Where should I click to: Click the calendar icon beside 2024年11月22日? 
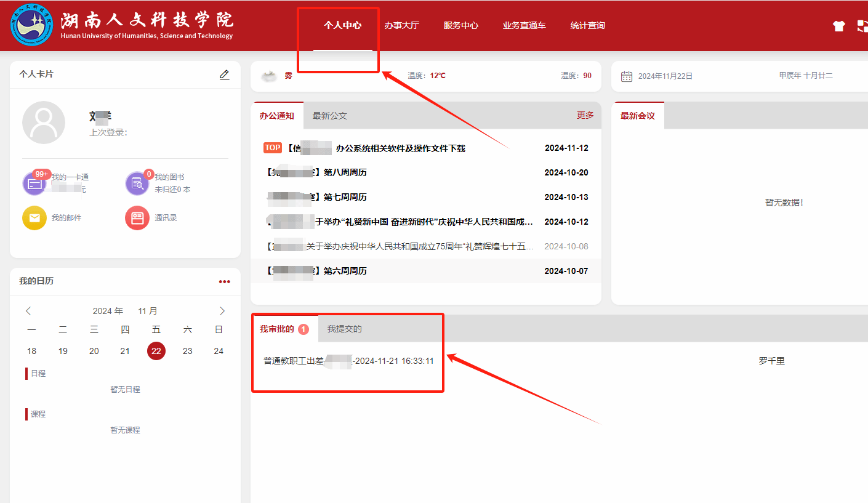point(627,76)
